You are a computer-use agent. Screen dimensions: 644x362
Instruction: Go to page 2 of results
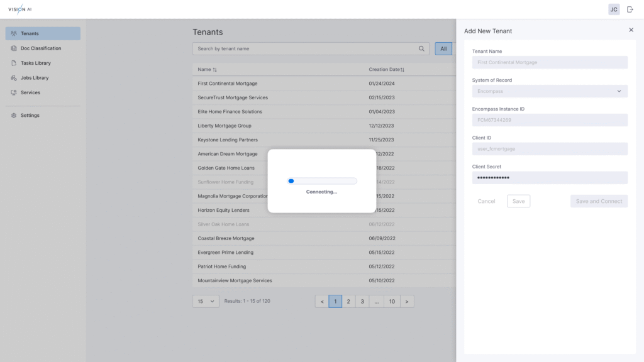pos(348,302)
